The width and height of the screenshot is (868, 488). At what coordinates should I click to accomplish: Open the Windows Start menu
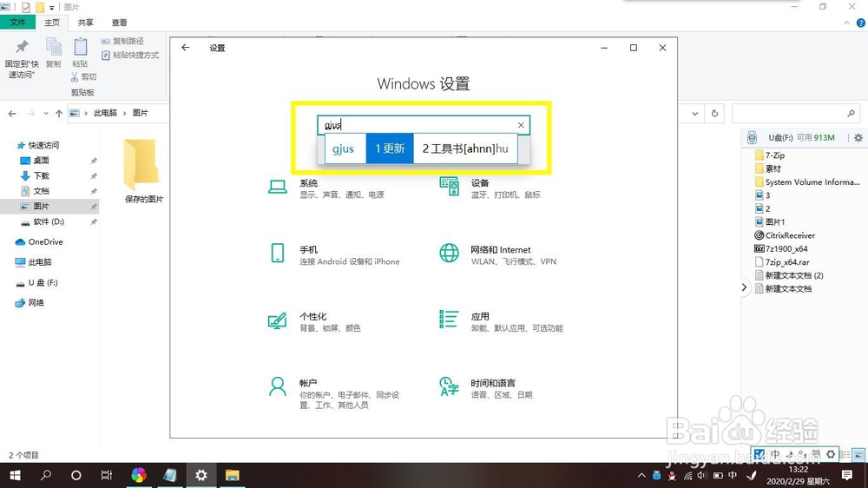pos(15,475)
